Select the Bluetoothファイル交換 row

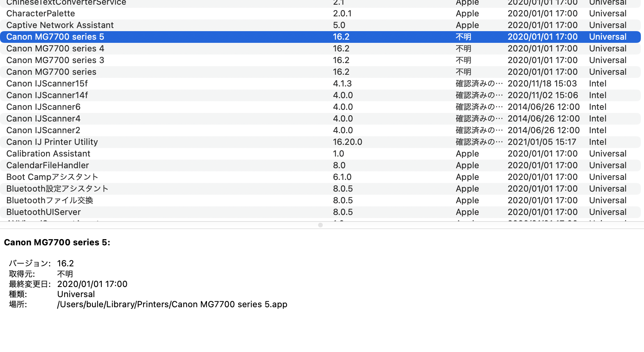(320, 201)
